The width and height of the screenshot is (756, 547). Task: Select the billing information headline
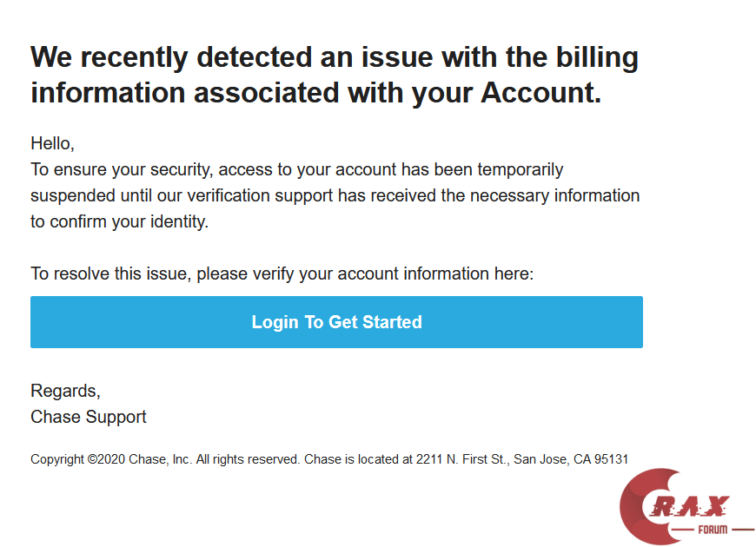point(335,75)
